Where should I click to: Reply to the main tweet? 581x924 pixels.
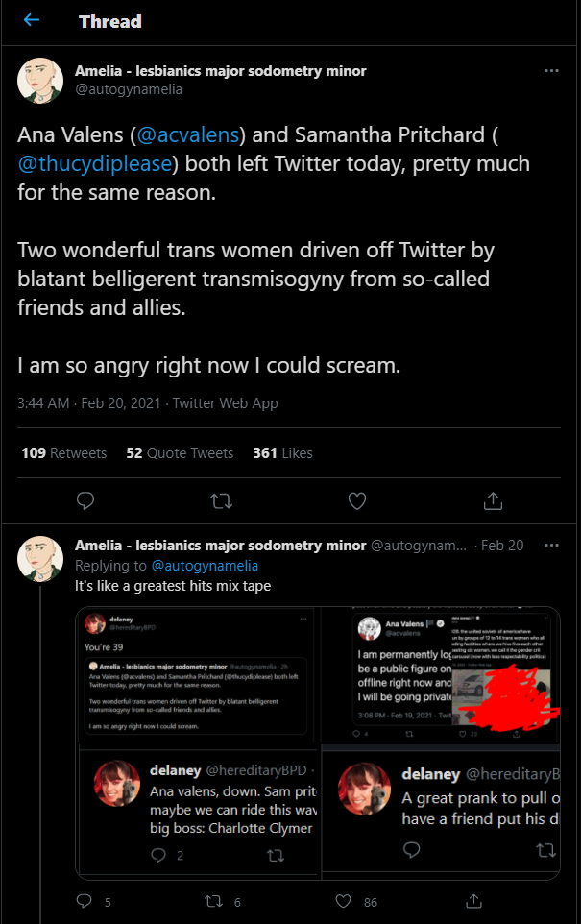[x=85, y=500]
